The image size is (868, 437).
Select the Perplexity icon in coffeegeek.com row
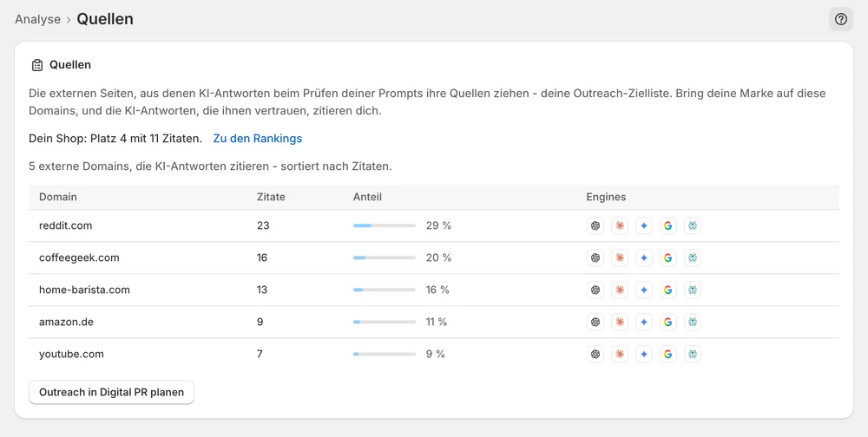(x=693, y=258)
